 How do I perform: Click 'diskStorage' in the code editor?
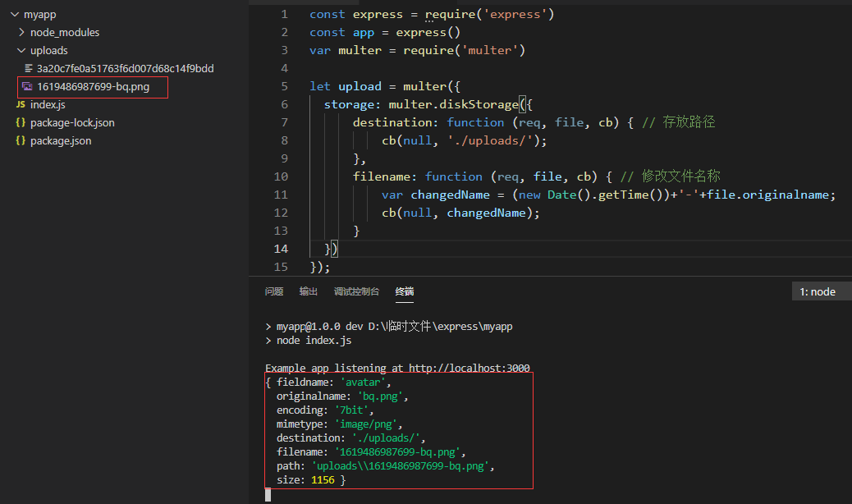point(479,104)
